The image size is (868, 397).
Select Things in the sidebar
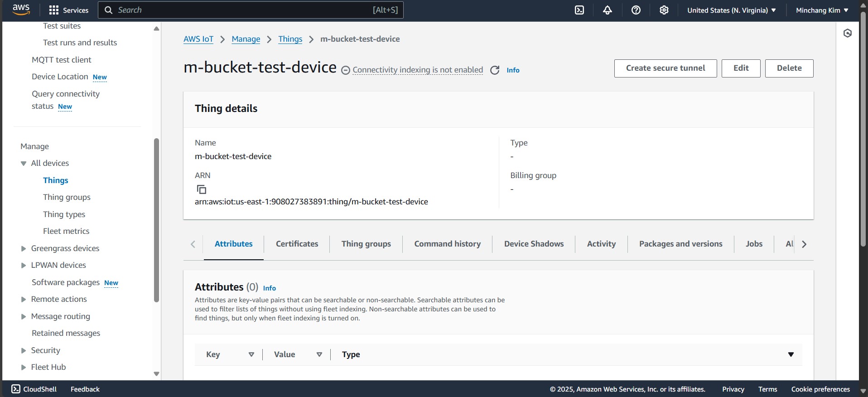(56, 180)
